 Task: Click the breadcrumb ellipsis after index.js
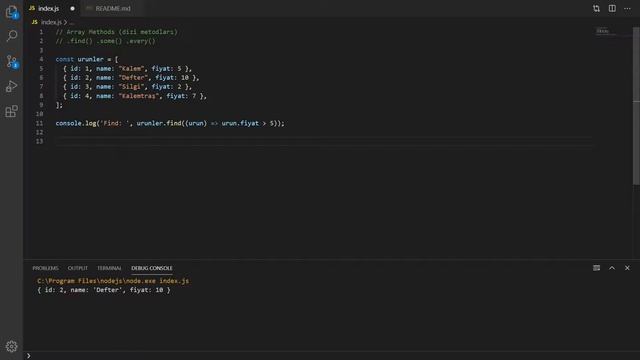pos(72,22)
